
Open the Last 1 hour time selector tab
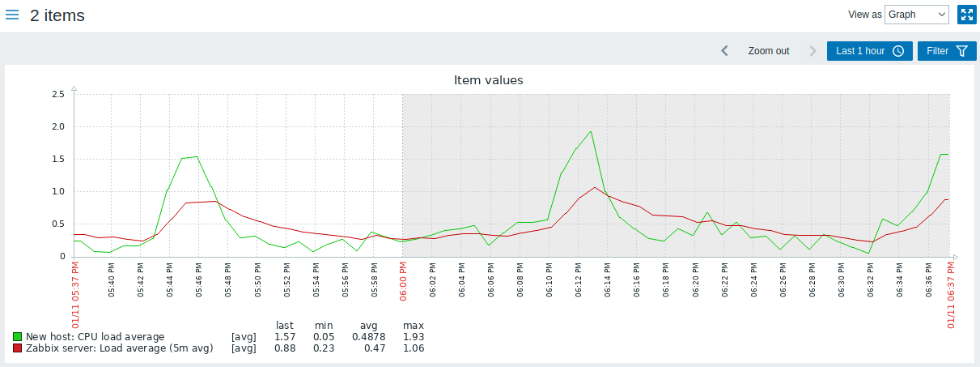(x=869, y=51)
